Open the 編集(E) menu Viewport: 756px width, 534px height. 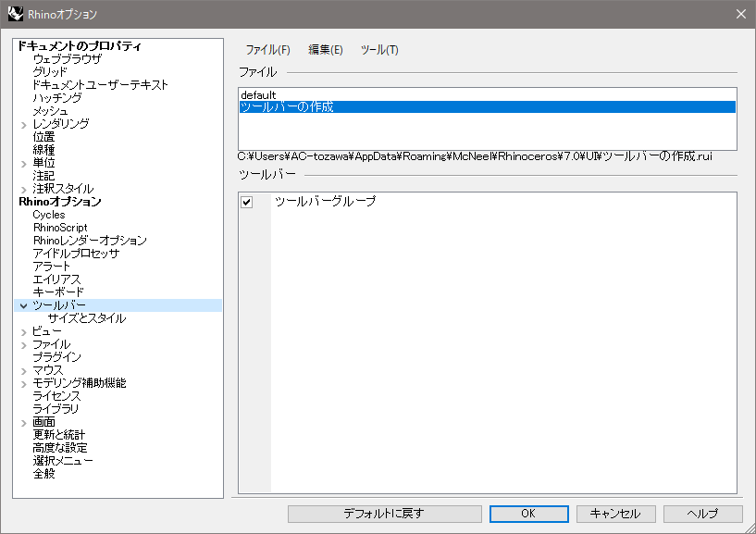[x=325, y=50]
